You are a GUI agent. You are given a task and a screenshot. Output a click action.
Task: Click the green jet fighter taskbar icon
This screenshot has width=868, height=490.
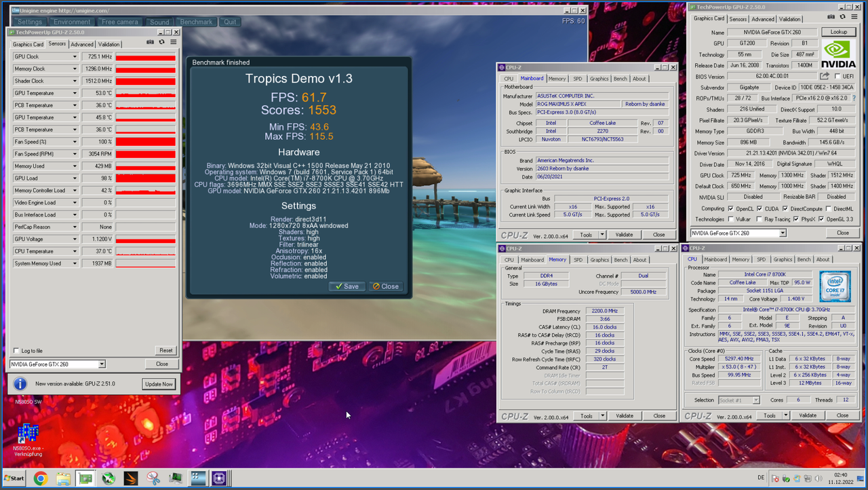[x=108, y=478]
